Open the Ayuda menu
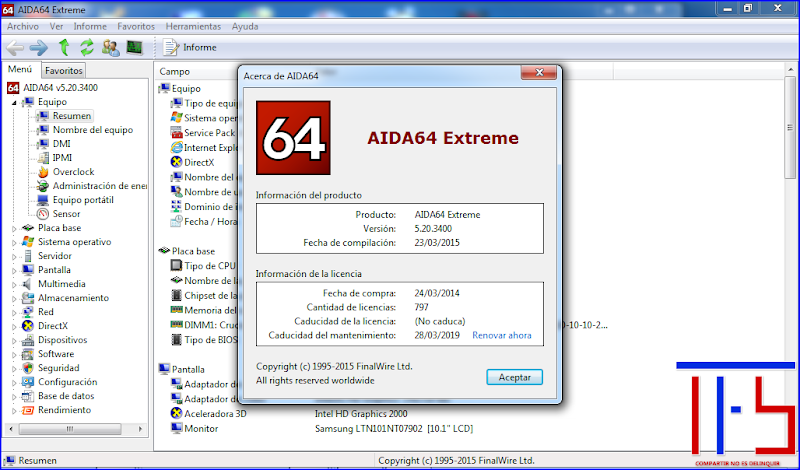This screenshot has height=470, width=800. coord(245,27)
